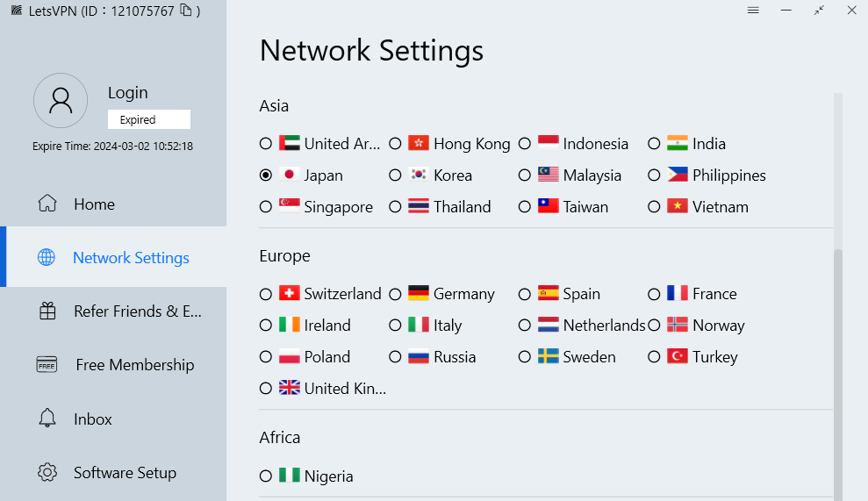Click the vertical scrollbar in server list
The height and width of the screenshot is (501, 868).
837,369
